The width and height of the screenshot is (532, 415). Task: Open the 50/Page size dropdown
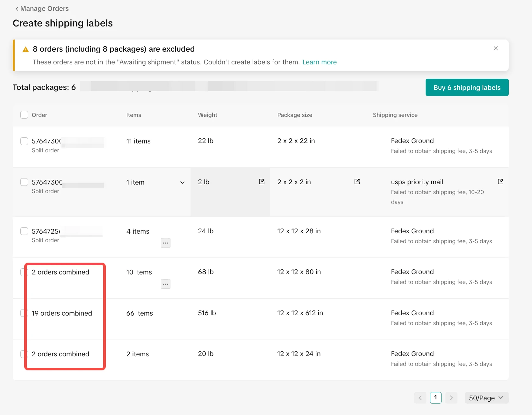pos(486,398)
